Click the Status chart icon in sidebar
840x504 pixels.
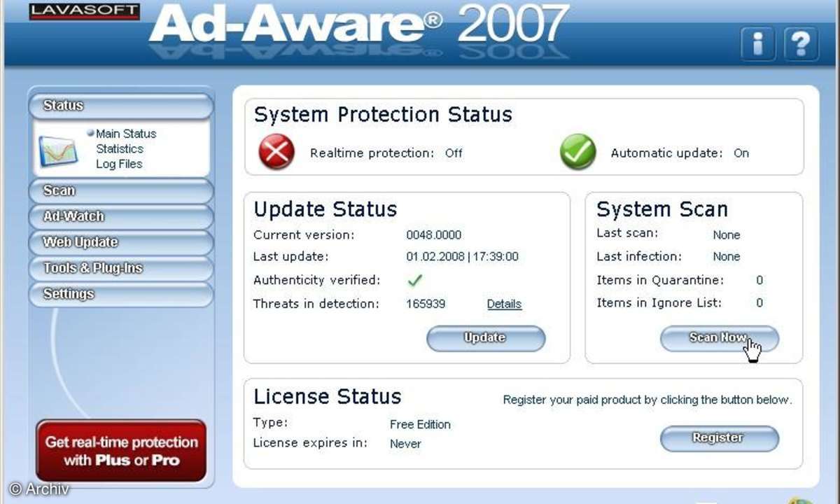(57, 152)
